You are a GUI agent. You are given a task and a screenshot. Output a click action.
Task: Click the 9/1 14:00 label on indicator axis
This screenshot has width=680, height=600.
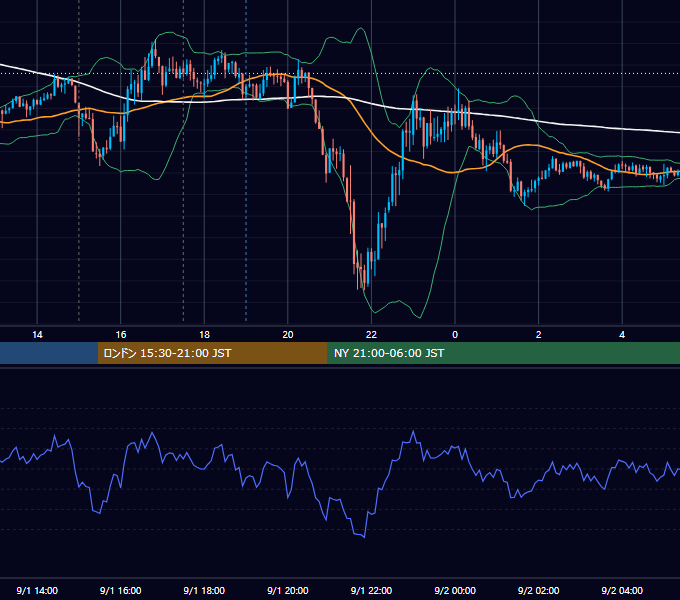pos(37,590)
